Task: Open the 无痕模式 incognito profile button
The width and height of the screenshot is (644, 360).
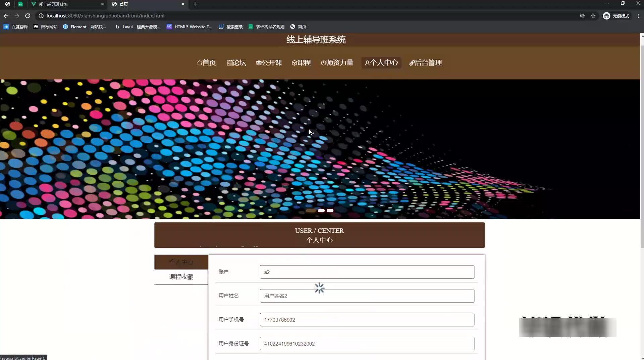Action: point(616,16)
